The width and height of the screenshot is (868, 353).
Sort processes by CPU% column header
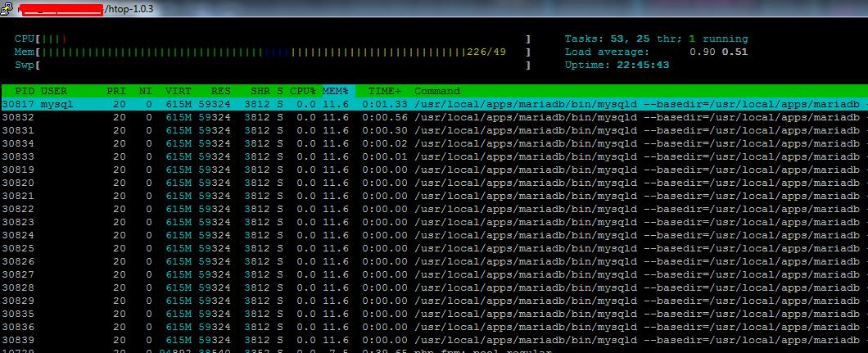point(302,91)
